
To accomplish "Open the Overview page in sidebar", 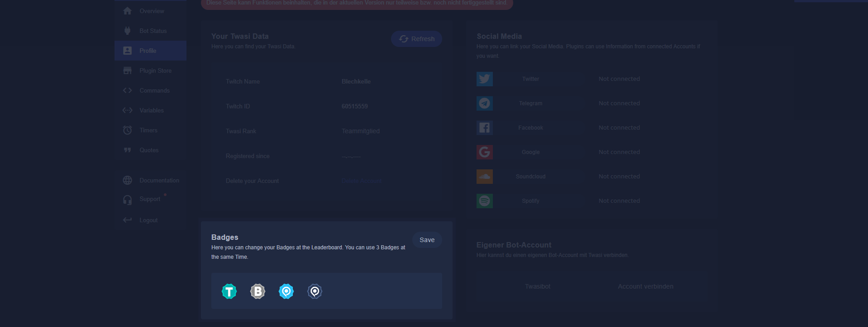I will (151, 11).
